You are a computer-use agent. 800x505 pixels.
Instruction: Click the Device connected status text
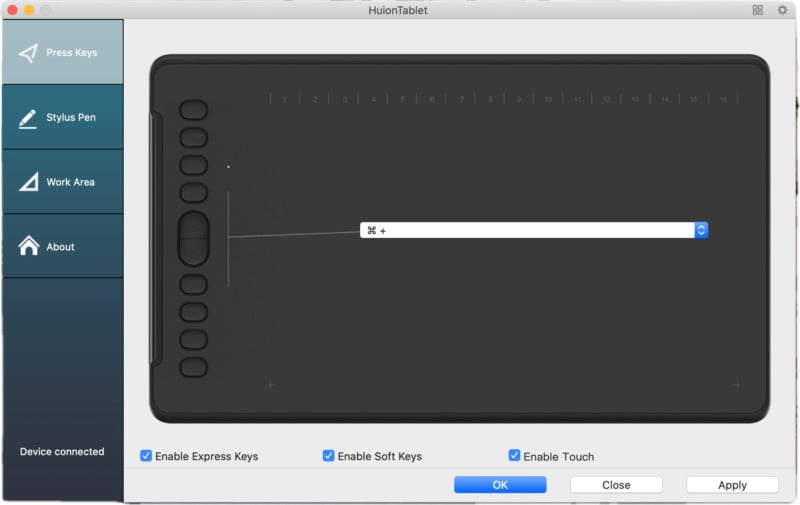tap(62, 451)
